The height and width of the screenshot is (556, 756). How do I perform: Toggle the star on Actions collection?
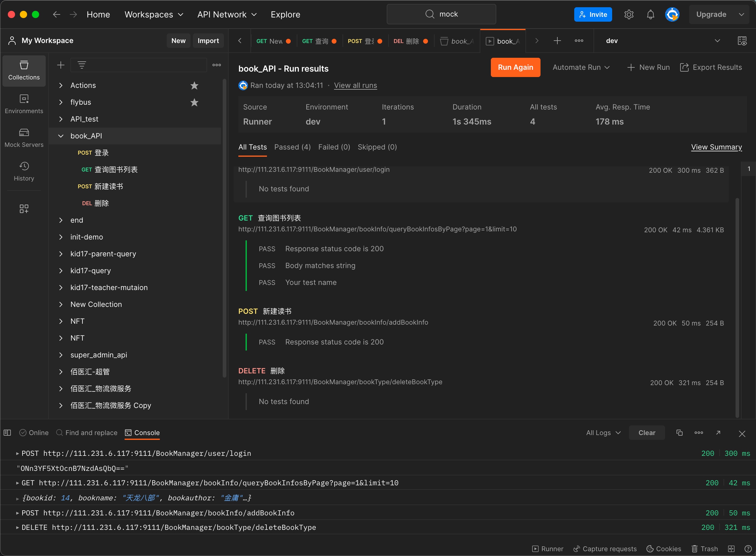click(x=194, y=85)
